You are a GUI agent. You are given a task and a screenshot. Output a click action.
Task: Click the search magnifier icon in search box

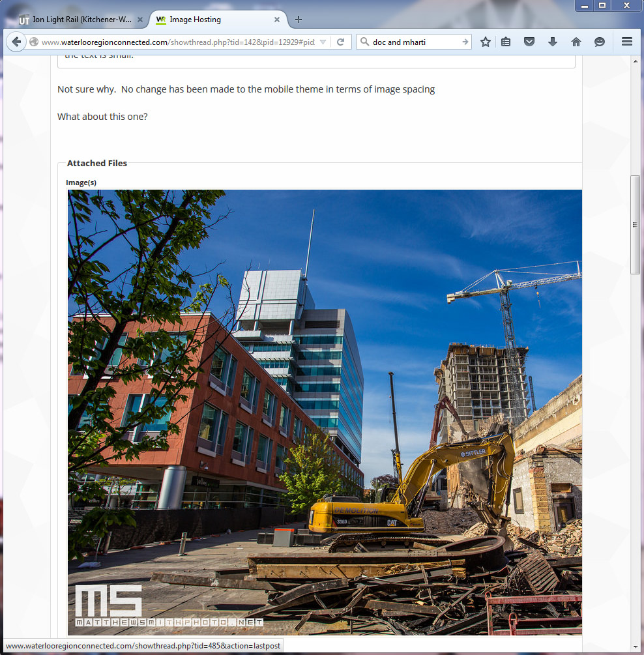(365, 42)
